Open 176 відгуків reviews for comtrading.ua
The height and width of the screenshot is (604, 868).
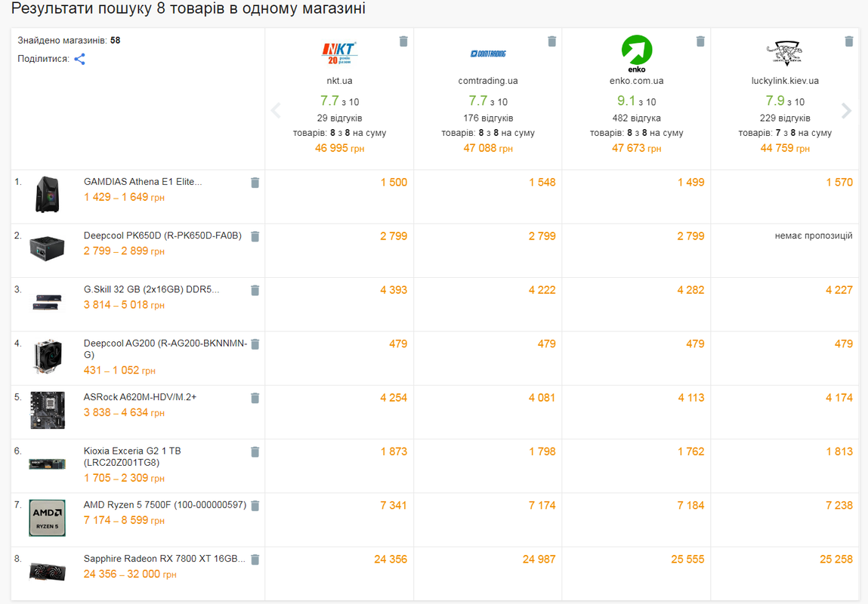tap(488, 118)
